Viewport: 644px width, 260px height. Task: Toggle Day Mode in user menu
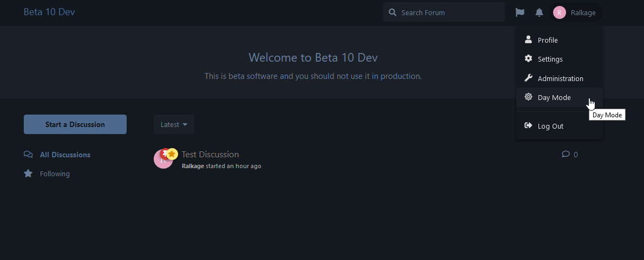coord(554,98)
